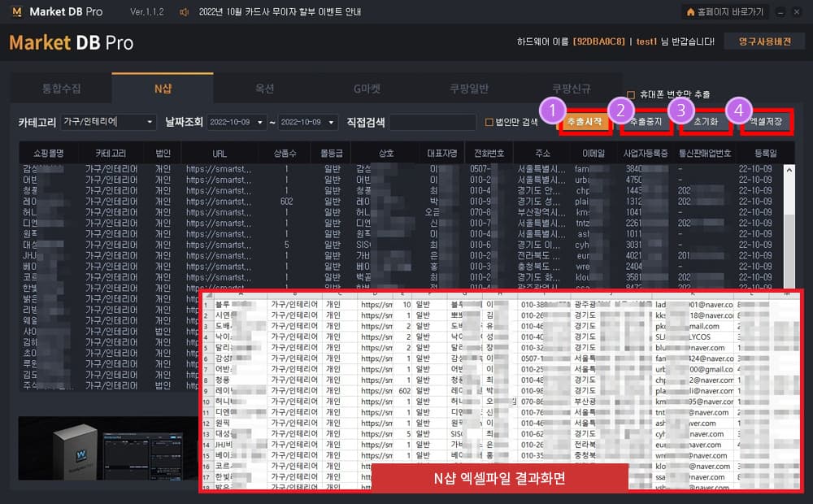Click the 법인 column header
Screen dimensions: 813x504
(163, 154)
